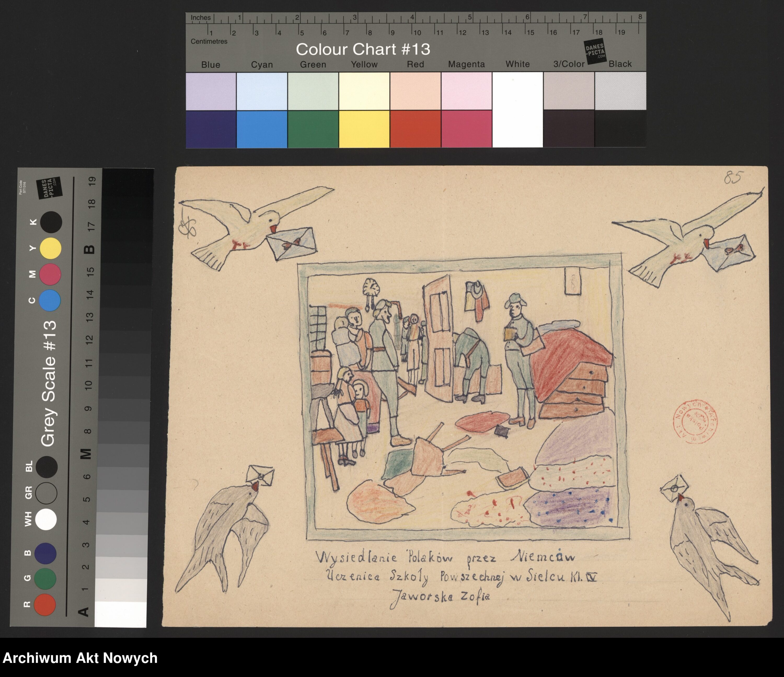Screen dimensions: 784x677
Task: Click the saturated Yellow colour patch
Action: [x=364, y=129]
